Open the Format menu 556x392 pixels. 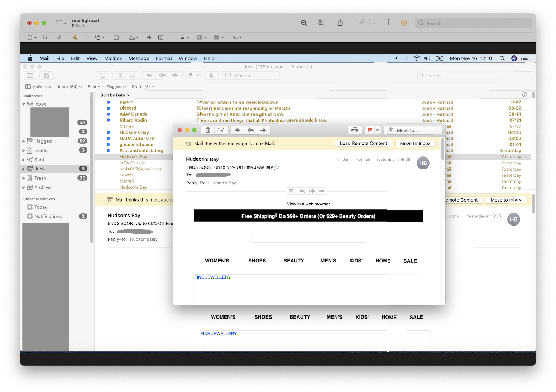click(x=164, y=58)
